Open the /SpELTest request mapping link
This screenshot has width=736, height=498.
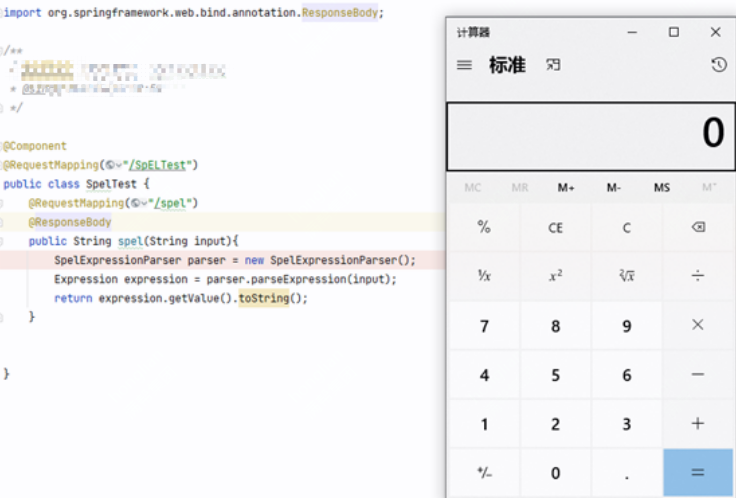coord(162,165)
